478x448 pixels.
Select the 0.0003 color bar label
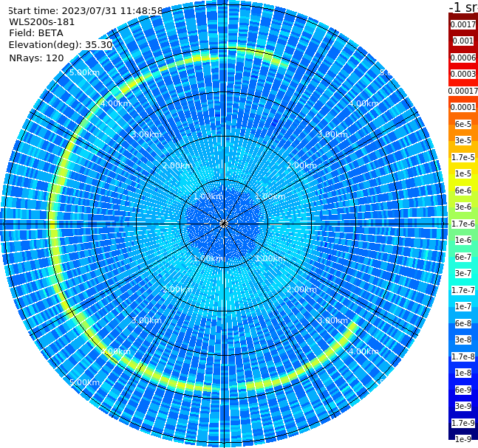point(463,74)
